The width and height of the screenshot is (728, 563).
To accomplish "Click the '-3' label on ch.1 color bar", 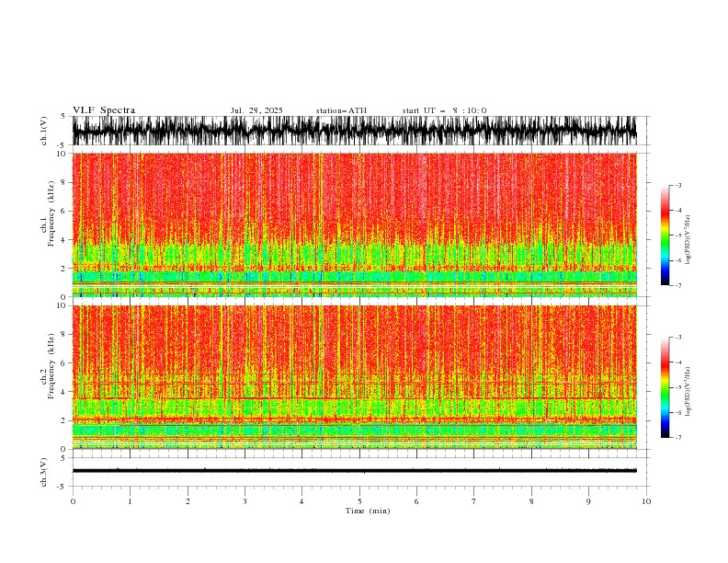I will click(677, 185).
